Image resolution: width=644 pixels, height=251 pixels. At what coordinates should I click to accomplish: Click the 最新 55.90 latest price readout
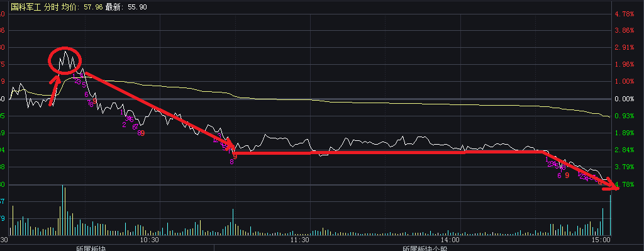126,7
